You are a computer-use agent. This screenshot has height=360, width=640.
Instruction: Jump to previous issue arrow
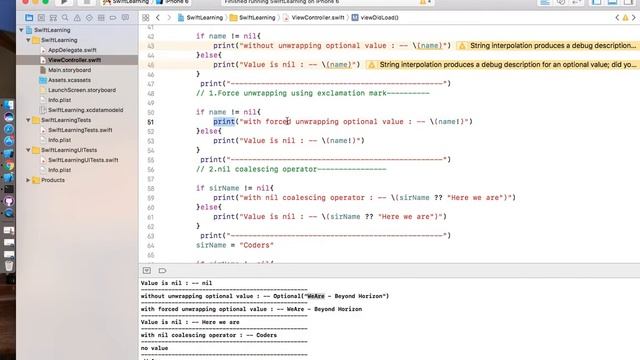pyautogui.click(x=617, y=18)
